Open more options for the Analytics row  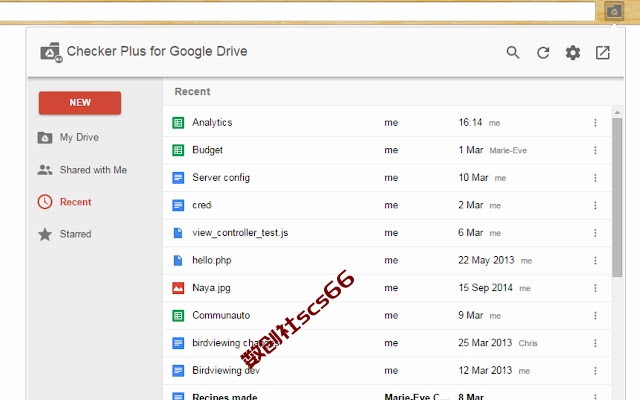coord(595,122)
